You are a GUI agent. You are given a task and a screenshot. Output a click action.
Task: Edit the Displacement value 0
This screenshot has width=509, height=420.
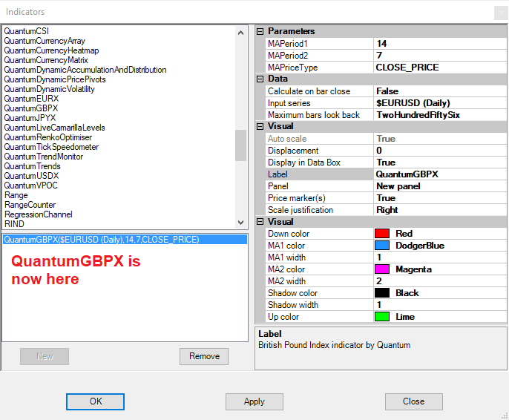pyautogui.click(x=440, y=151)
